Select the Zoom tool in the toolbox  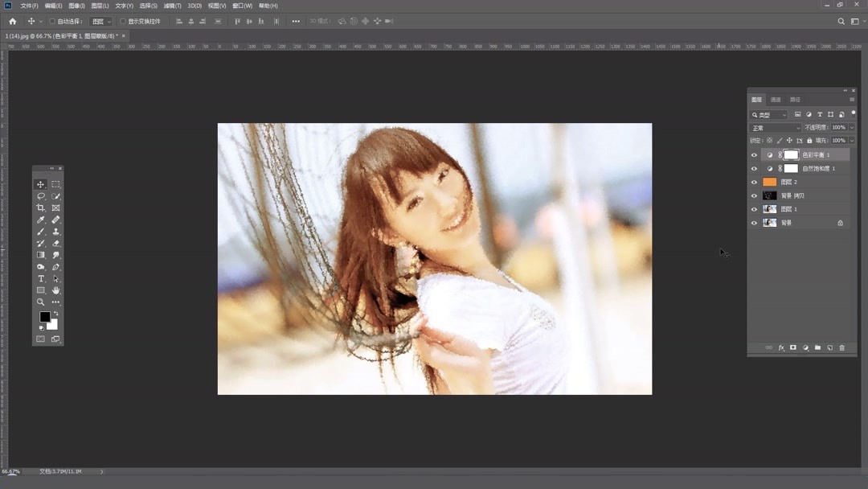41,302
